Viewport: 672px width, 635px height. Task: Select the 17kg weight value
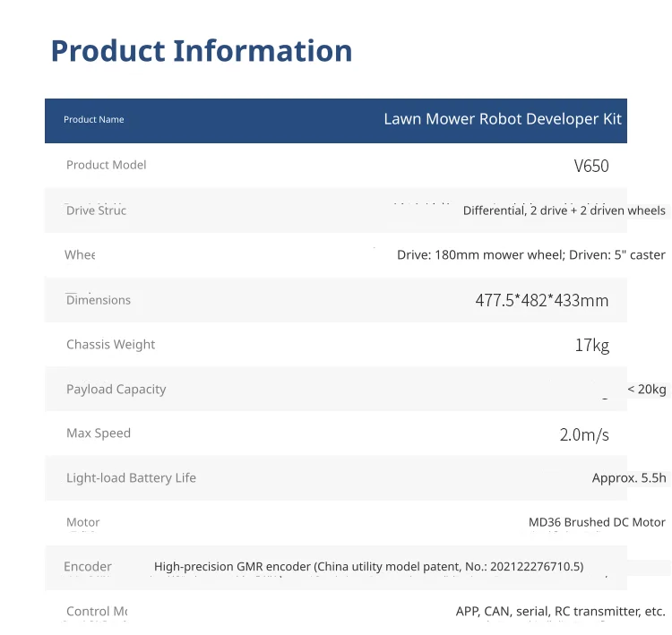pos(592,346)
